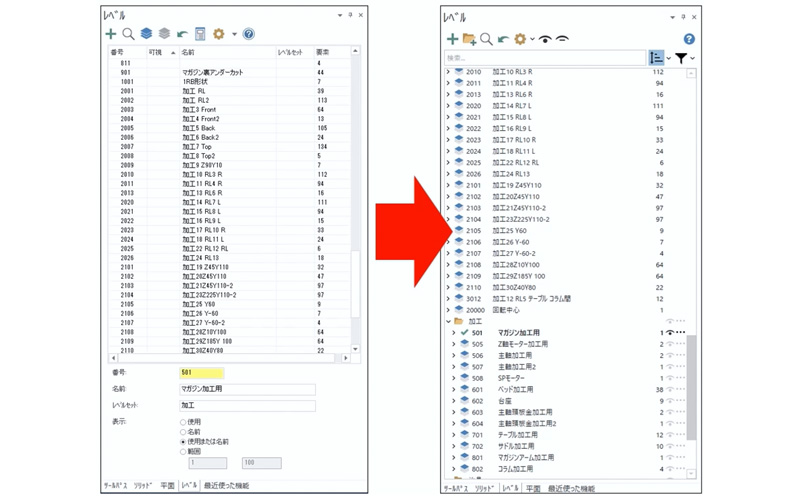Open help with the right panel question mark
This screenshot has height=500, width=800.
(689, 39)
